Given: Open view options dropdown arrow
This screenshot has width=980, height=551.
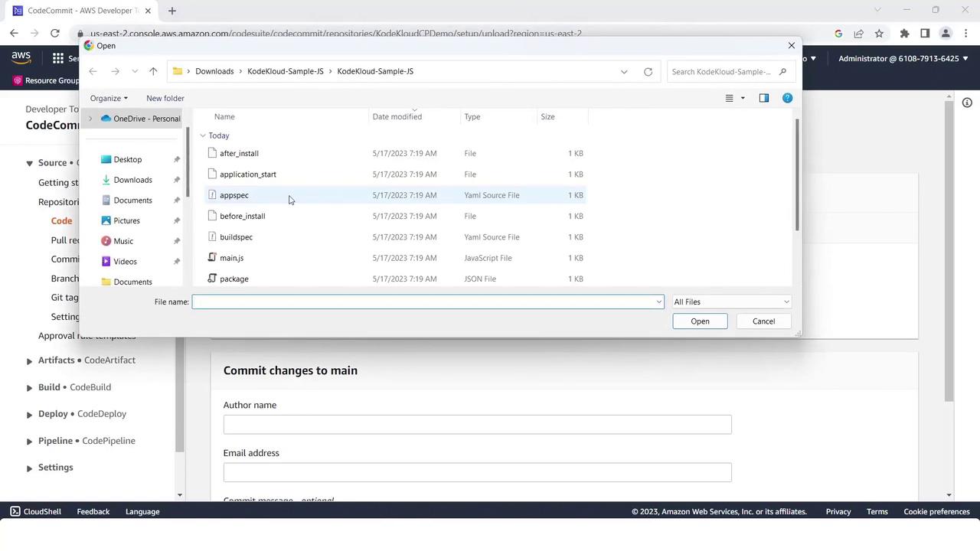Looking at the screenshot, I should point(743,98).
